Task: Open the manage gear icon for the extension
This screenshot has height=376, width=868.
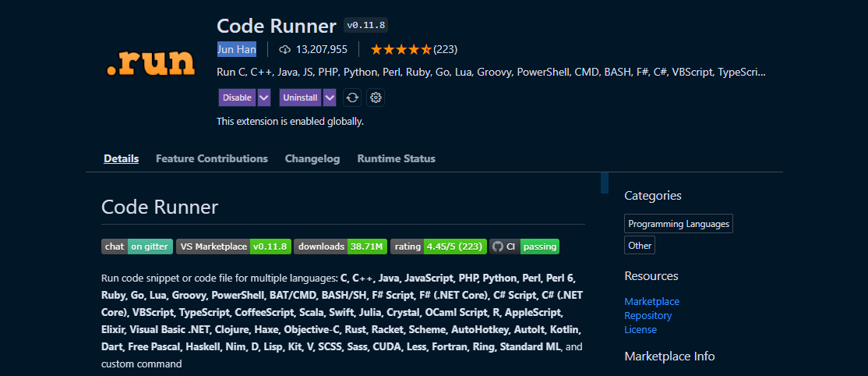Action: (376, 98)
